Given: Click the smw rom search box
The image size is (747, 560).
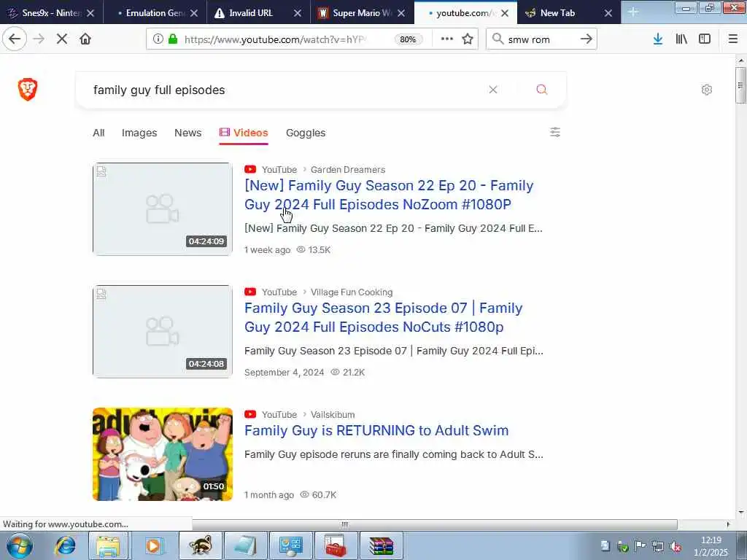Looking at the screenshot, I should [541, 39].
